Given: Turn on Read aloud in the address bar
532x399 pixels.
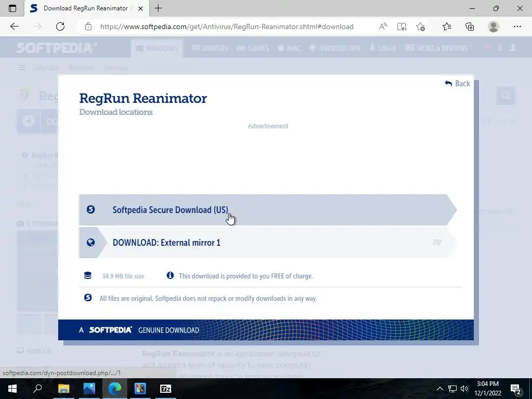Looking at the screenshot, I should [x=383, y=26].
